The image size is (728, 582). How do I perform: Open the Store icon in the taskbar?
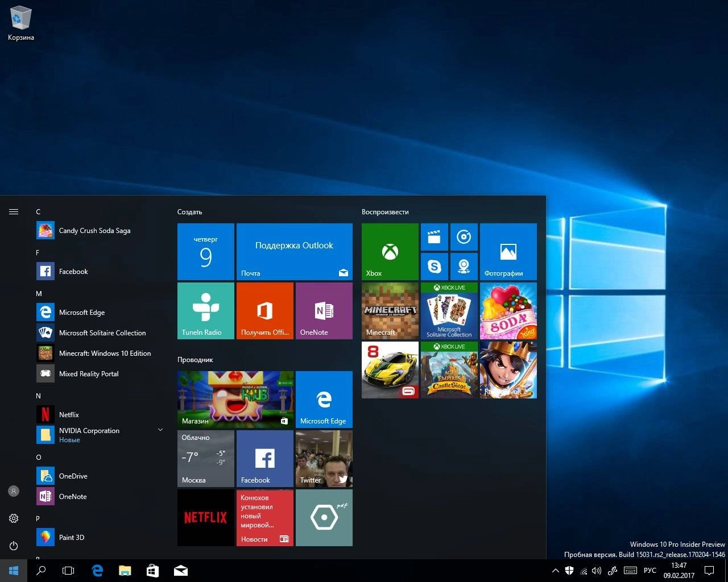click(x=152, y=571)
